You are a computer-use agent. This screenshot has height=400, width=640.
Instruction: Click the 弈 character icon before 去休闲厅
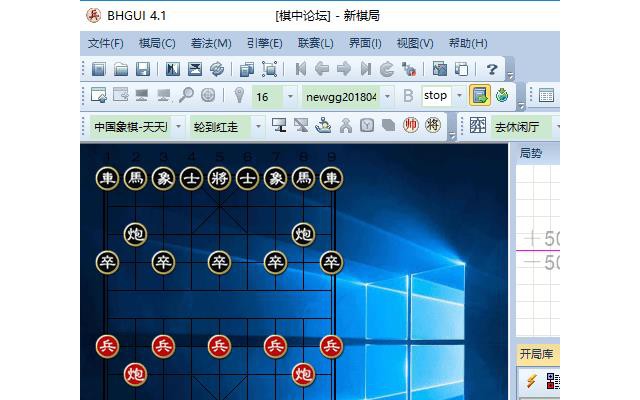pos(478,125)
